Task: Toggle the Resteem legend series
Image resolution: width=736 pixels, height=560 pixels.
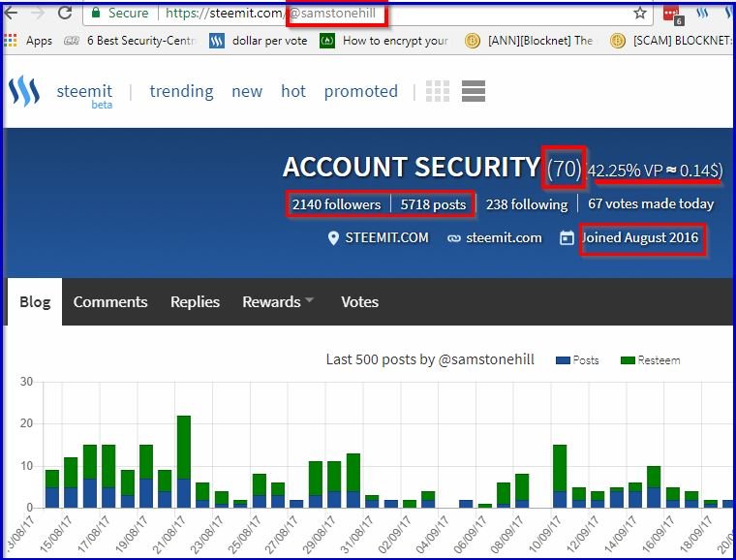Action: click(650, 360)
